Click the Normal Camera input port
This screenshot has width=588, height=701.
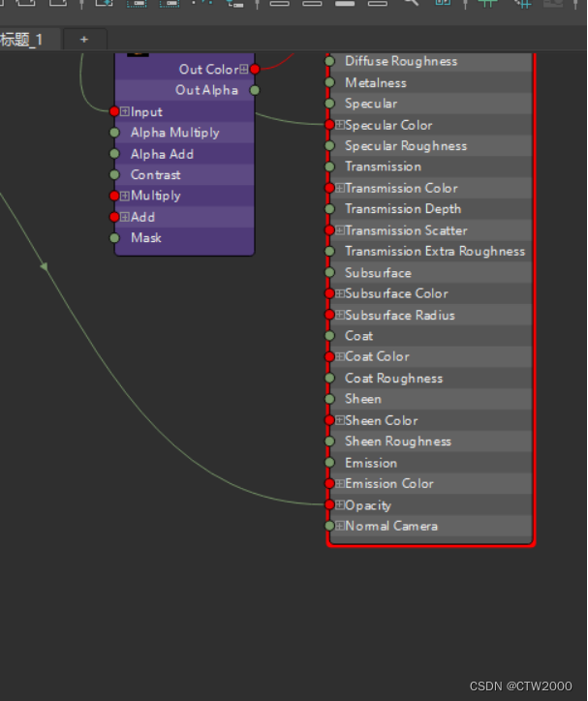(330, 526)
